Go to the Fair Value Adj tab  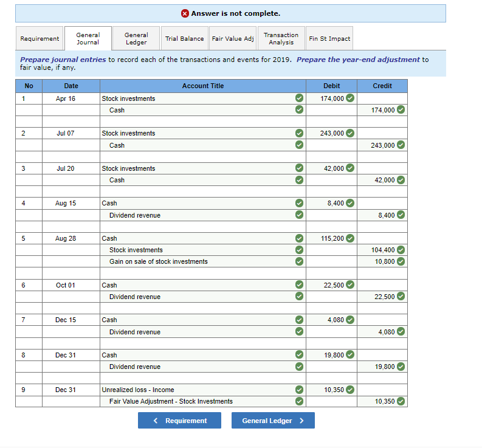tap(233, 38)
